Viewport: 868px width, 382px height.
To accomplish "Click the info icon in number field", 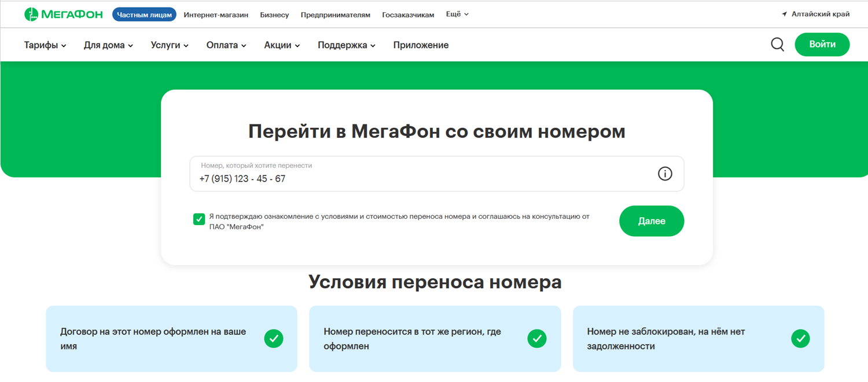I will pyautogui.click(x=665, y=174).
